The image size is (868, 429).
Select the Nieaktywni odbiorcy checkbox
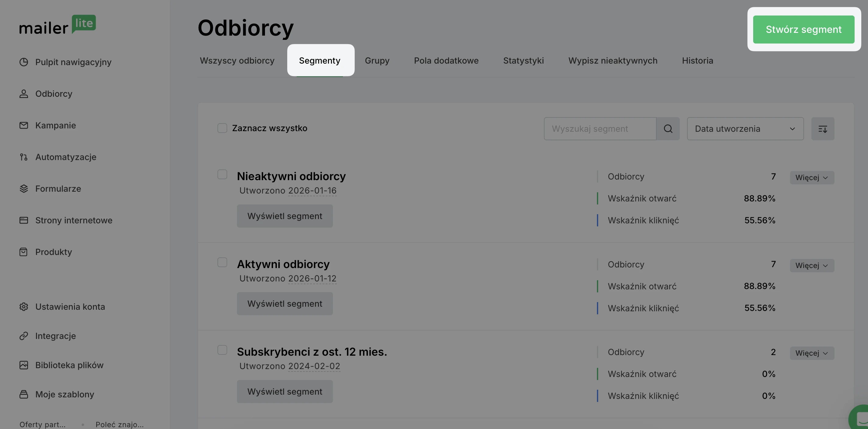pos(222,174)
